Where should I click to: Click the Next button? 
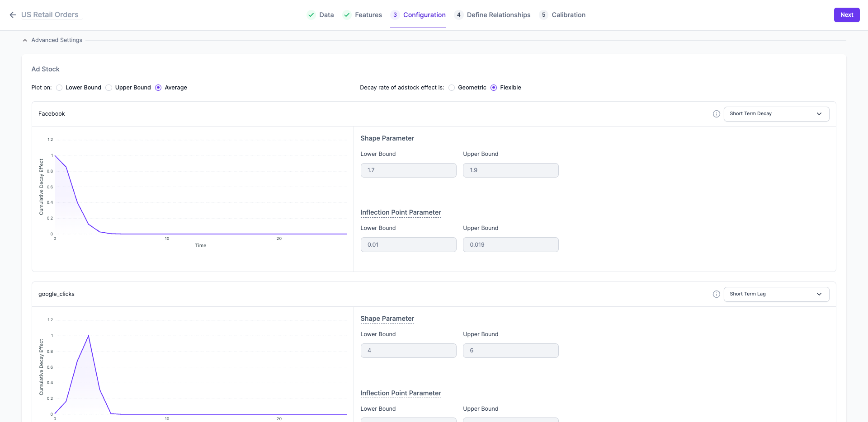[847, 15]
